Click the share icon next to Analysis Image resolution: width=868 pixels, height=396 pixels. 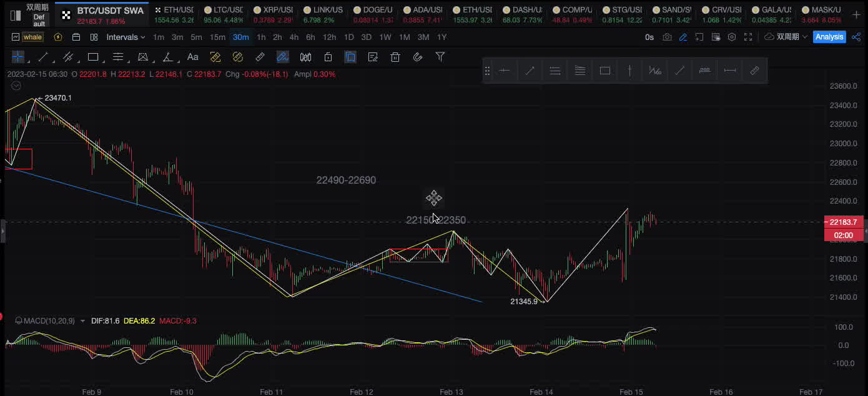(856, 37)
